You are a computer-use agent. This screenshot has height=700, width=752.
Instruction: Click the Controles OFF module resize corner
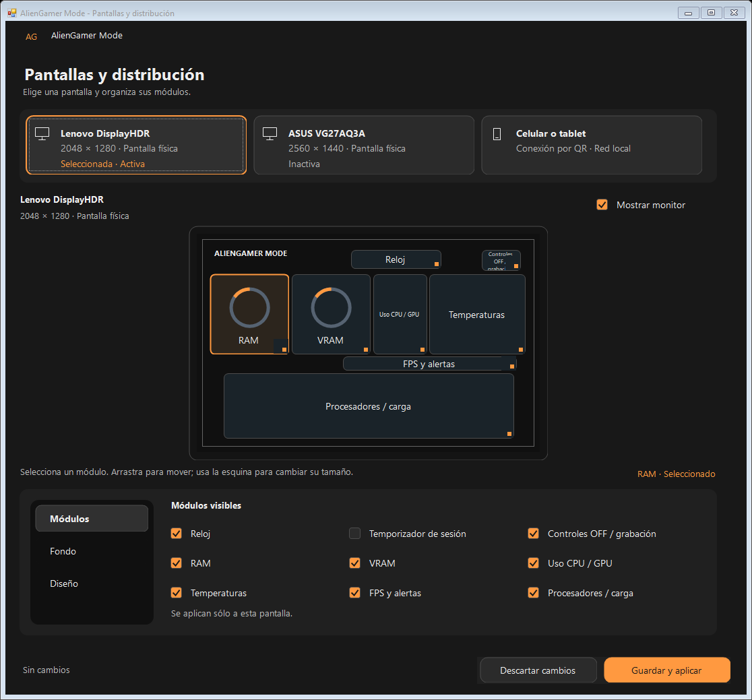click(516, 266)
